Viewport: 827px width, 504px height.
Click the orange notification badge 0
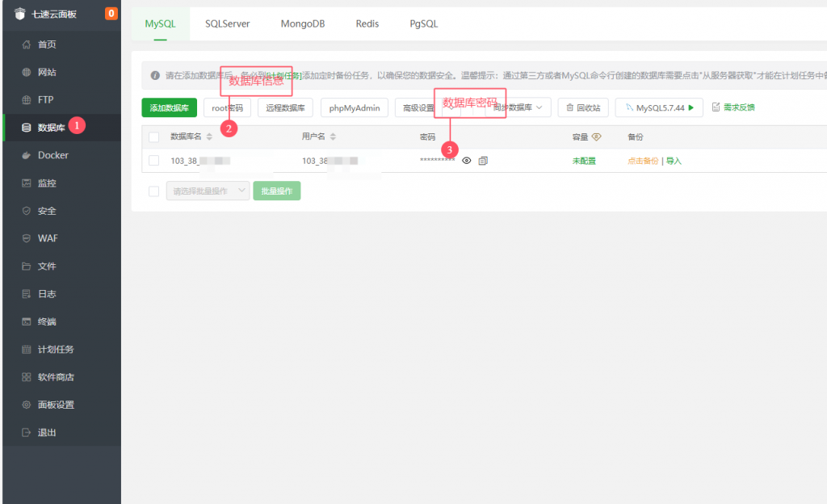[x=111, y=13]
